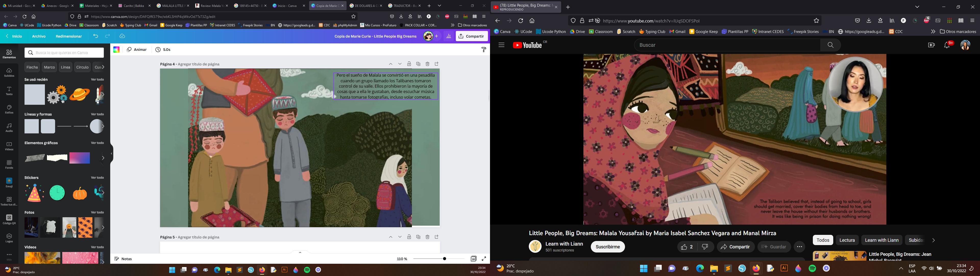The width and height of the screenshot is (980, 276).
Task: Click the YouTube Buscar search field
Action: [x=727, y=45]
